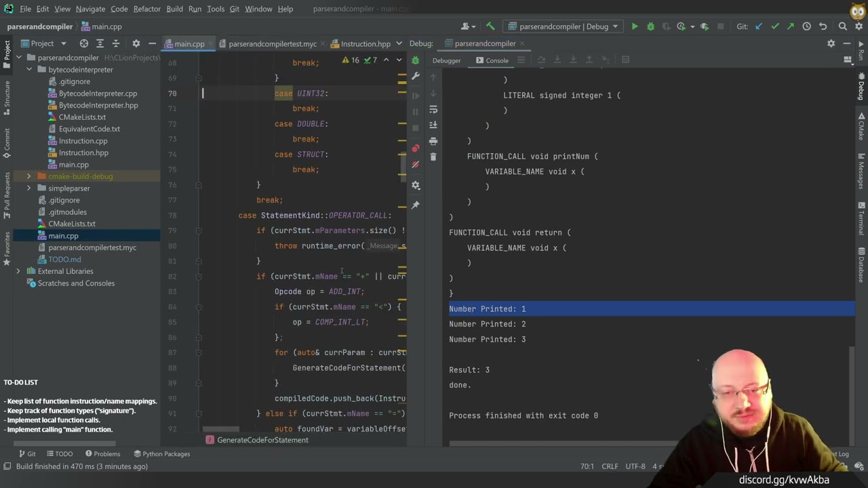This screenshot has height=488, width=868.
Task: Go to next highlighted error arrow
Action: click(x=399, y=60)
